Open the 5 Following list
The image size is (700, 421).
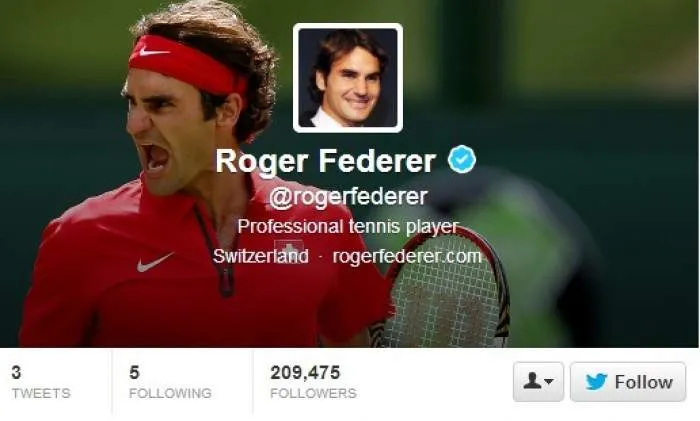coord(170,383)
